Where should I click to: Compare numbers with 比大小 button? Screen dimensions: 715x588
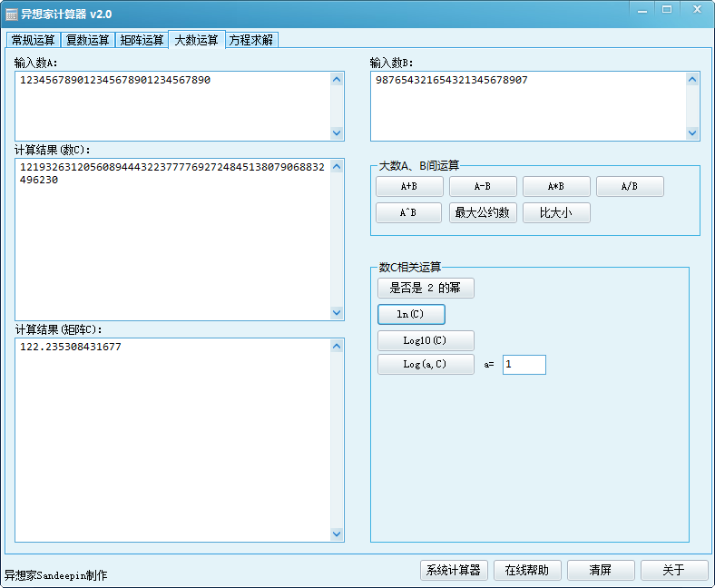556,213
